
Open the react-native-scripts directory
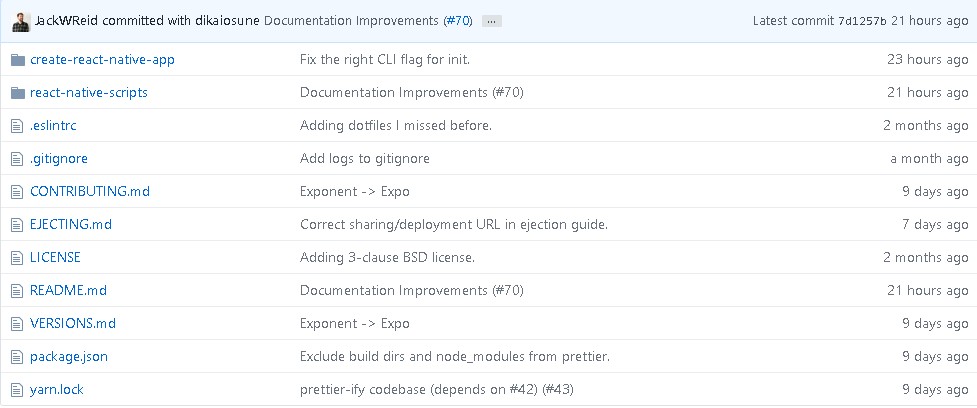point(89,93)
